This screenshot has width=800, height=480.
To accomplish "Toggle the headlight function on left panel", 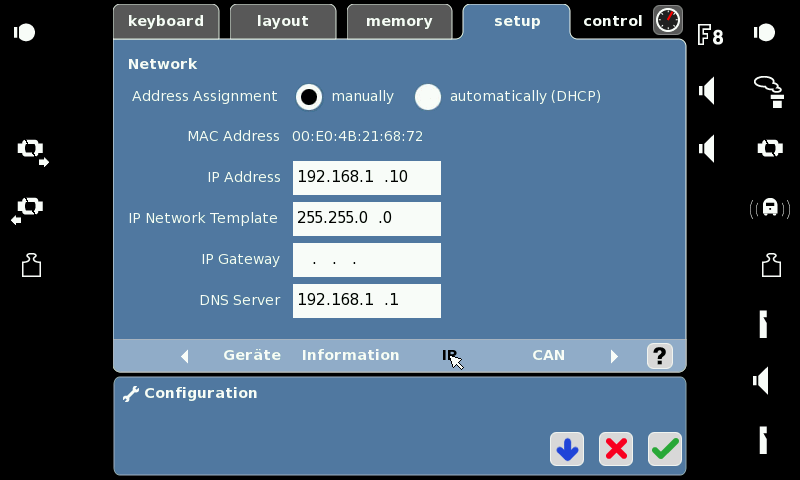I will (24, 33).
